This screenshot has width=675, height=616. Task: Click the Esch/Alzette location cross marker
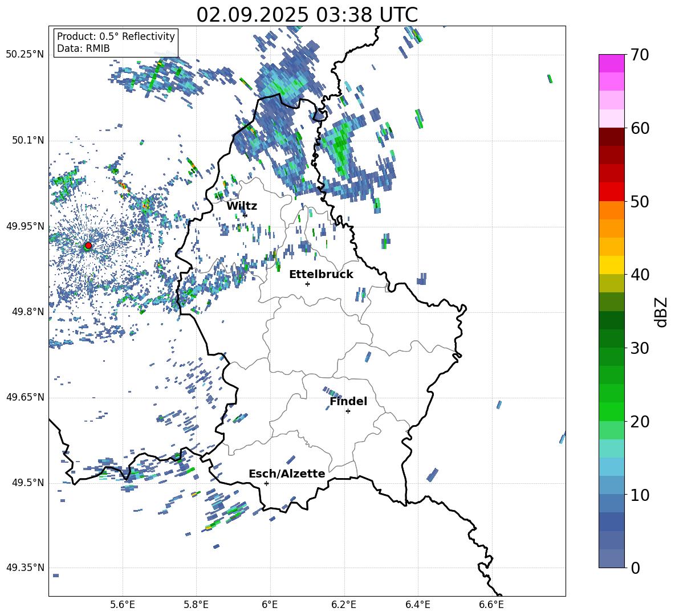click(x=266, y=483)
